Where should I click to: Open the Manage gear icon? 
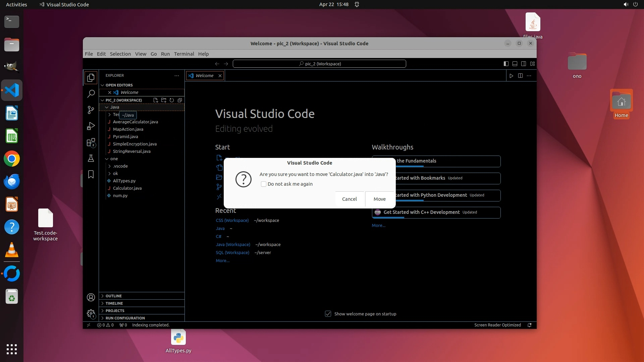(91, 313)
